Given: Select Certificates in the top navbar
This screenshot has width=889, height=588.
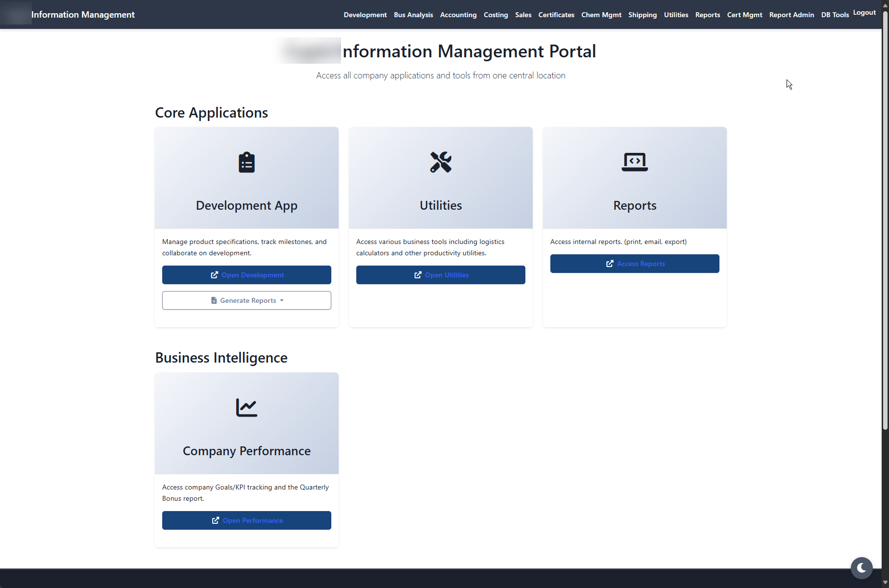Looking at the screenshot, I should [556, 15].
